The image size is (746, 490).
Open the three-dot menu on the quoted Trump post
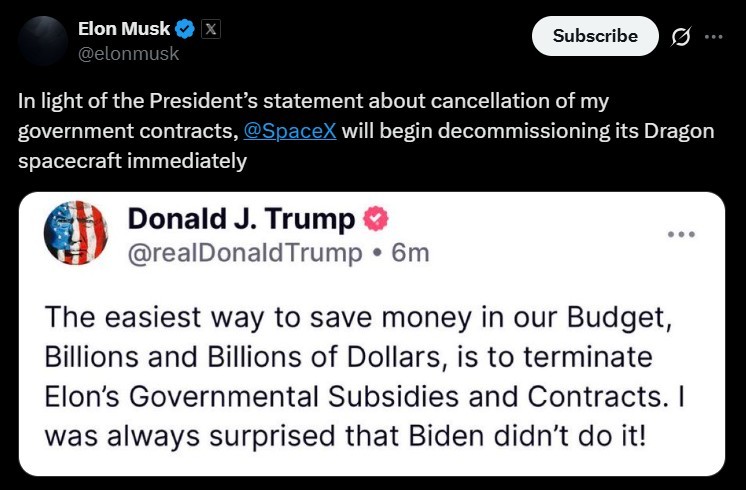coord(680,234)
